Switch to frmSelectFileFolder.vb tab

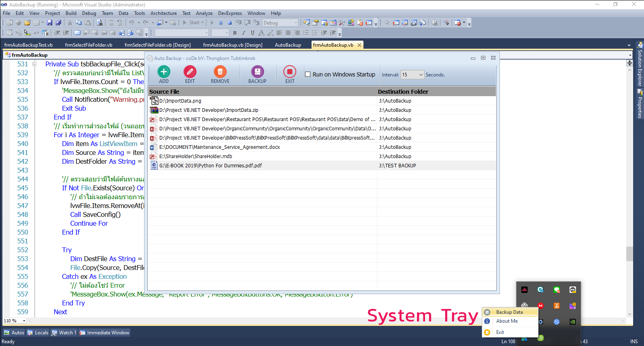point(89,45)
